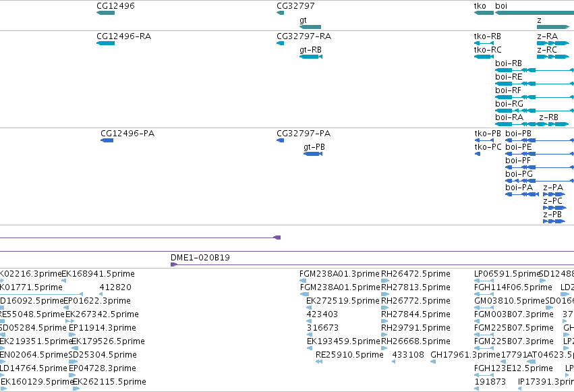Select protein boi-PF
The width and height of the screenshot is (574, 392).
540,167
